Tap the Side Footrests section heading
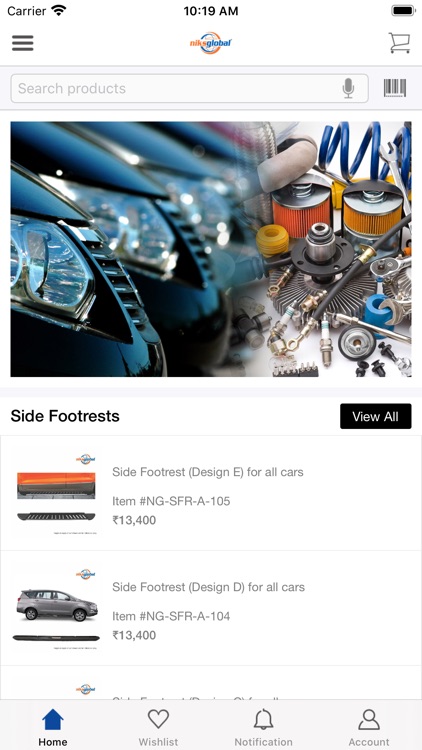 point(65,416)
